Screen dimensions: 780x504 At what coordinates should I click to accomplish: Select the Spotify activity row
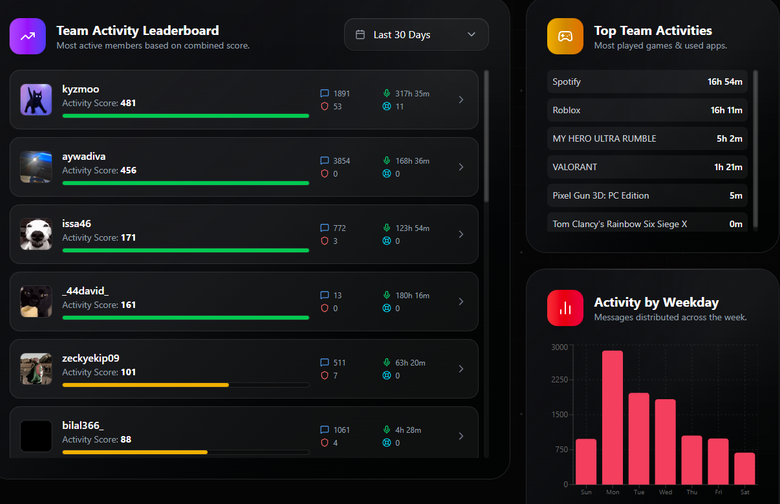pos(648,82)
